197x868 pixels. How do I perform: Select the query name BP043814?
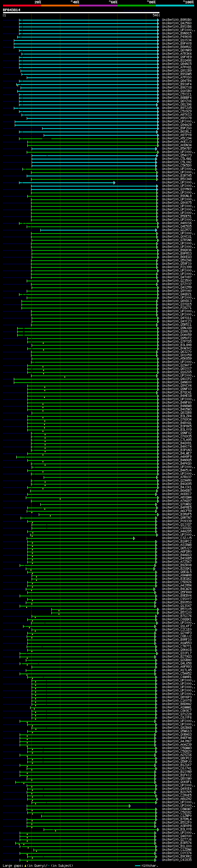click(x=11, y=10)
